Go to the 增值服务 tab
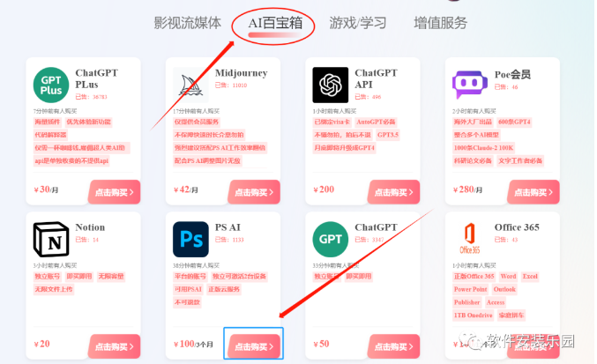 [441, 23]
